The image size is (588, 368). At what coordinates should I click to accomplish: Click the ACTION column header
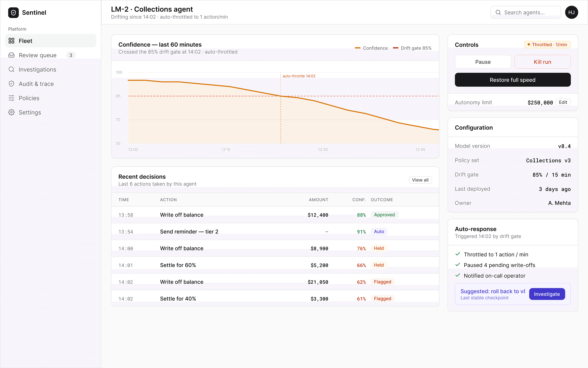click(168, 200)
